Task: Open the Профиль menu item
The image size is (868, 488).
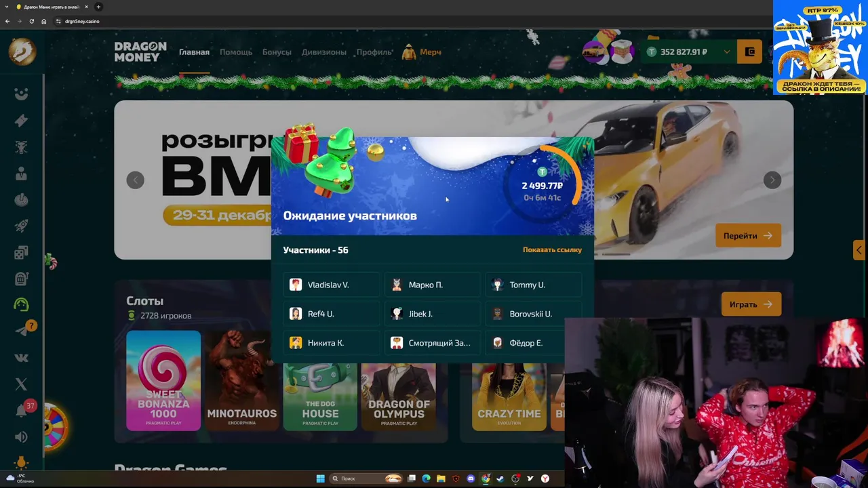Action: click(x=374, y=52)
